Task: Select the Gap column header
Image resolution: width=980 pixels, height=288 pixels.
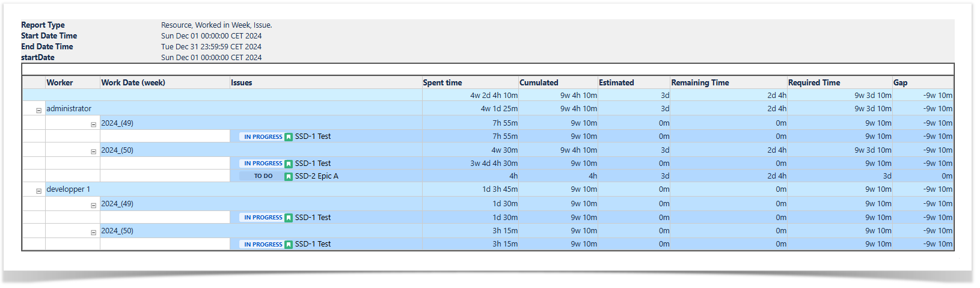Action: pos(900,82)
